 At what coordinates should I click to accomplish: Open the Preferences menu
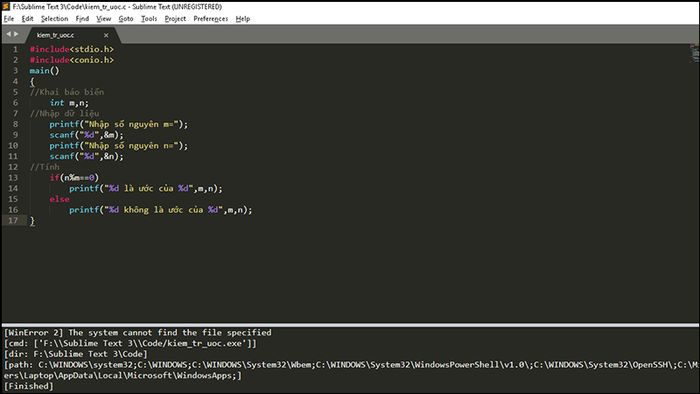[210, 19]
